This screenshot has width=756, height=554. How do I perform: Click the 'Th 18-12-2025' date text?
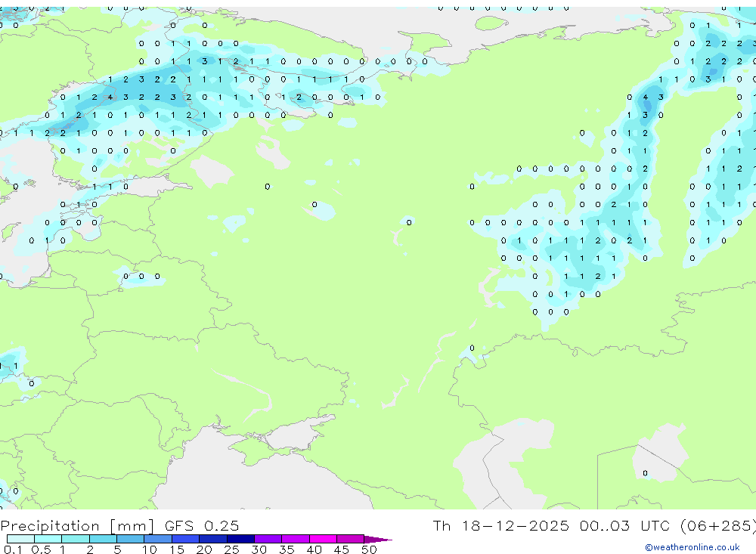(x=500, y=525)
